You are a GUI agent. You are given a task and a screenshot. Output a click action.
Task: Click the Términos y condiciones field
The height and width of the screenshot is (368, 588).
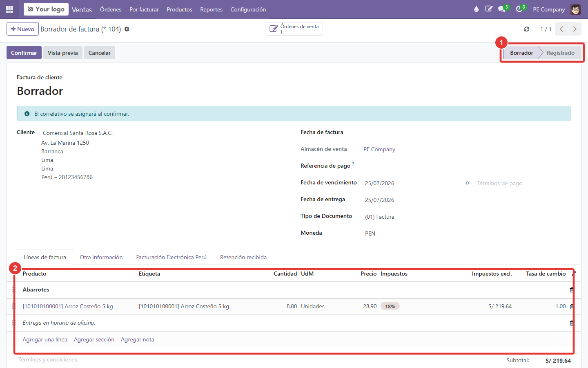click(x=48, y=359)
